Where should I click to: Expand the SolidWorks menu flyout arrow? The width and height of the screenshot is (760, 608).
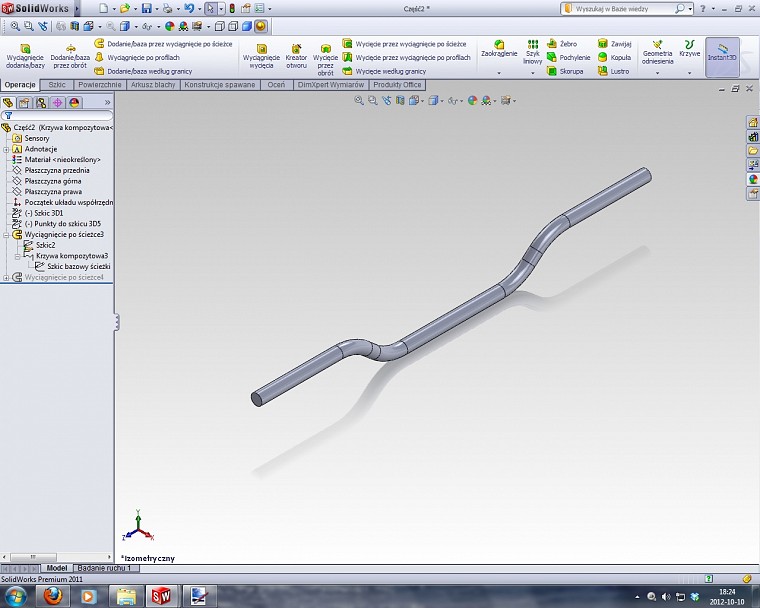pyautogui.click(x=77, y=8)
